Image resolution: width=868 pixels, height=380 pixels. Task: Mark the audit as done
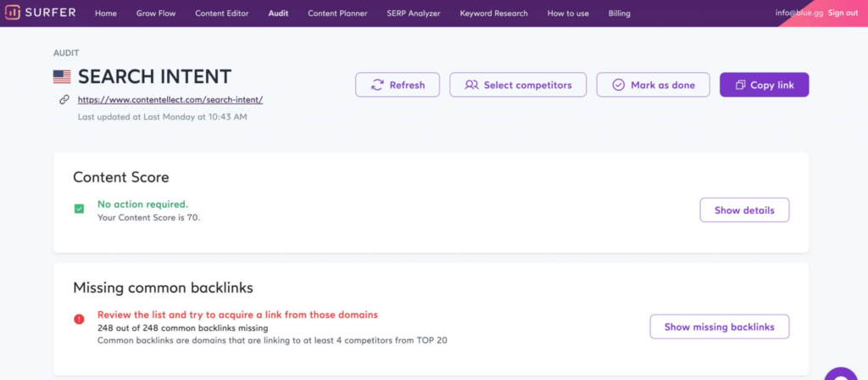click(654, 85)
